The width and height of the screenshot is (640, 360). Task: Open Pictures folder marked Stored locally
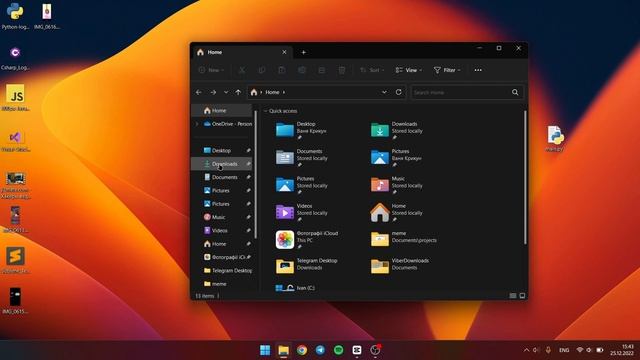(302, 185)
